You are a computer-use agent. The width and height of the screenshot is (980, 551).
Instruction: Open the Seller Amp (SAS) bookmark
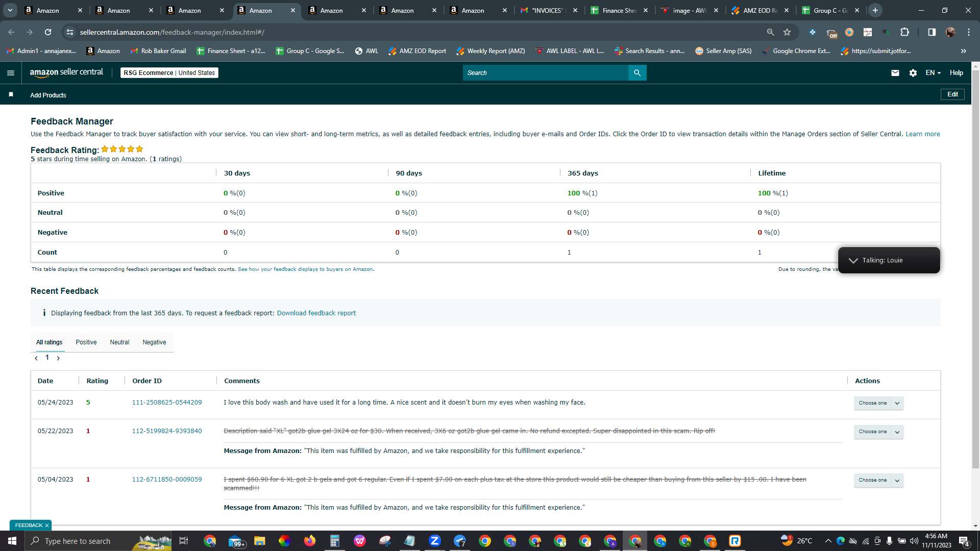723,51
